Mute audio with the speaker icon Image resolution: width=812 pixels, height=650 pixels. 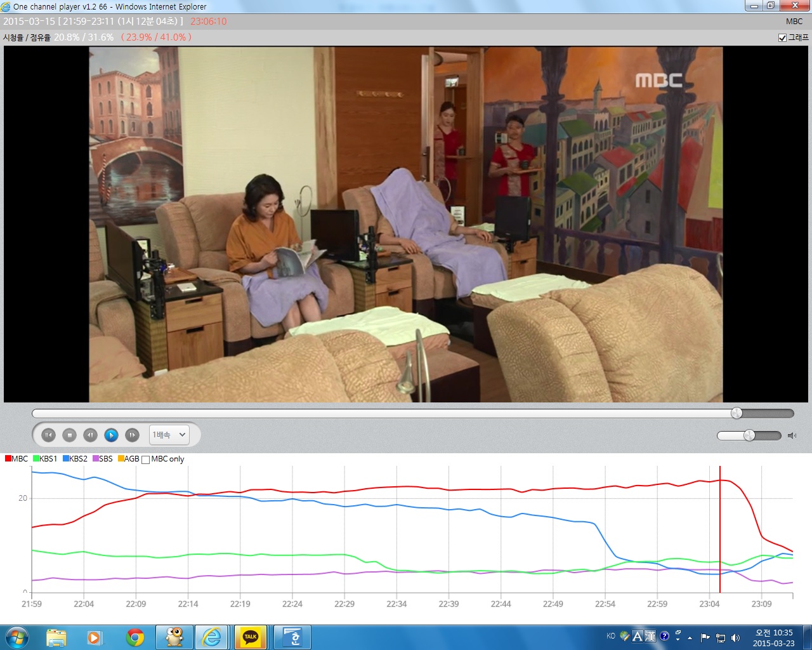(x=792, y=435)
